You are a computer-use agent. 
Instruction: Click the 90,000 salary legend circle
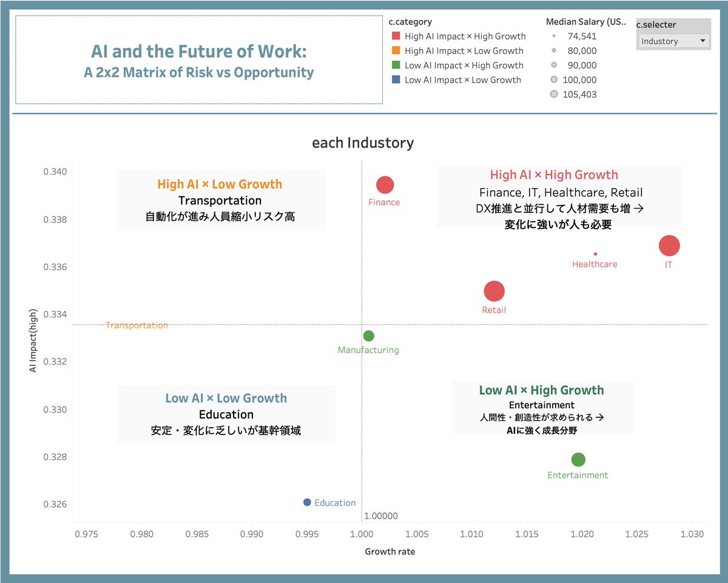point(553,65)
